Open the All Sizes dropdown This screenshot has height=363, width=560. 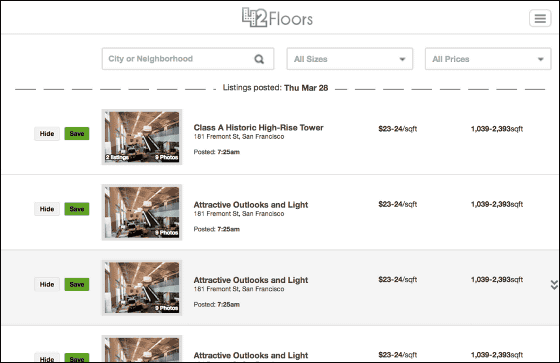tap(350, 59)
